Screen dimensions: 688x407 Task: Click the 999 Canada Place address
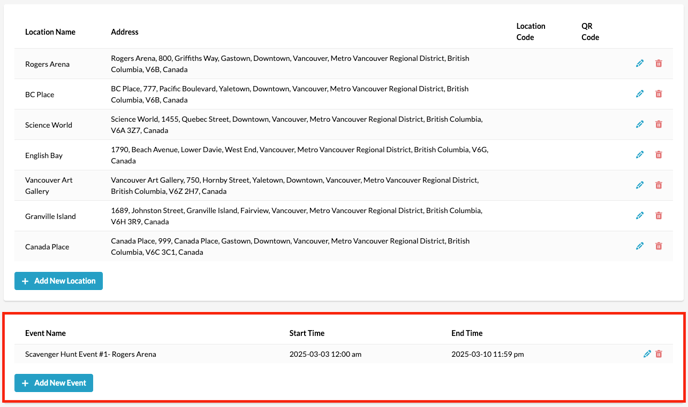(x=290, y=246)
